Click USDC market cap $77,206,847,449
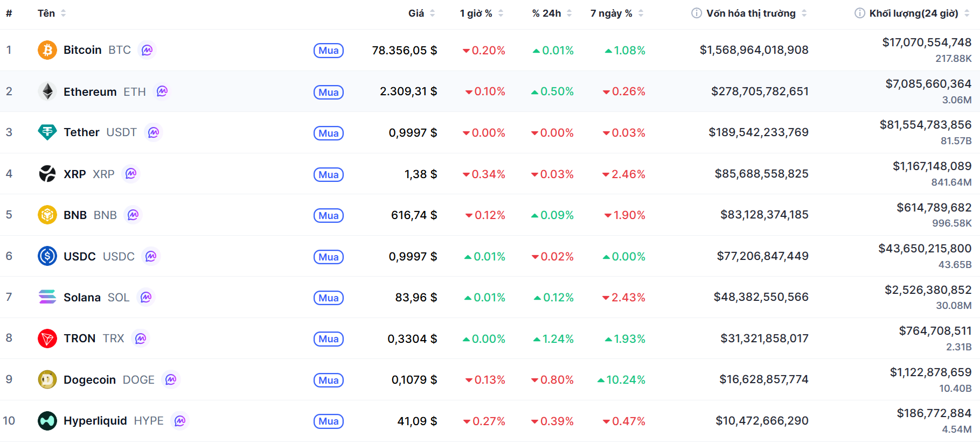Screen dimensions: 980x444 click(x=763, y=256)
